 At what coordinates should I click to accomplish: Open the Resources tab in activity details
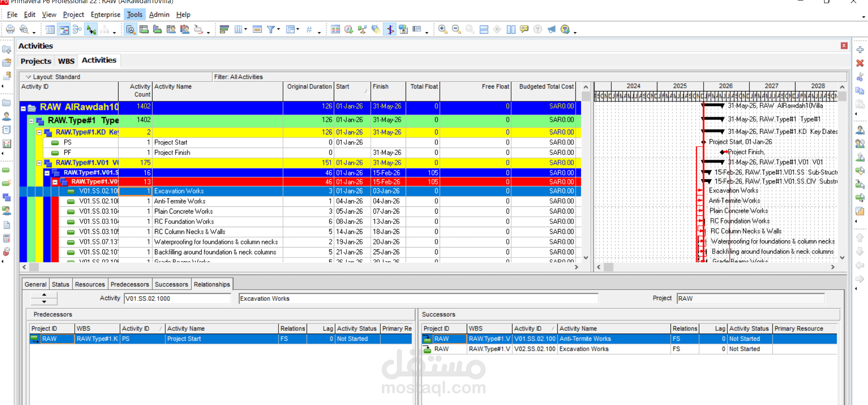(x=90, y=284)
